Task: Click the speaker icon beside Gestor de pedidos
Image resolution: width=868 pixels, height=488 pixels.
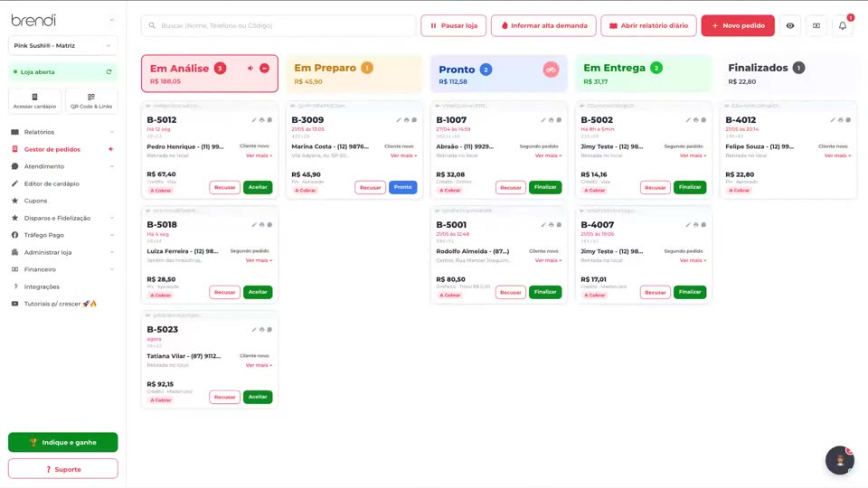Action: coord(110,149)
